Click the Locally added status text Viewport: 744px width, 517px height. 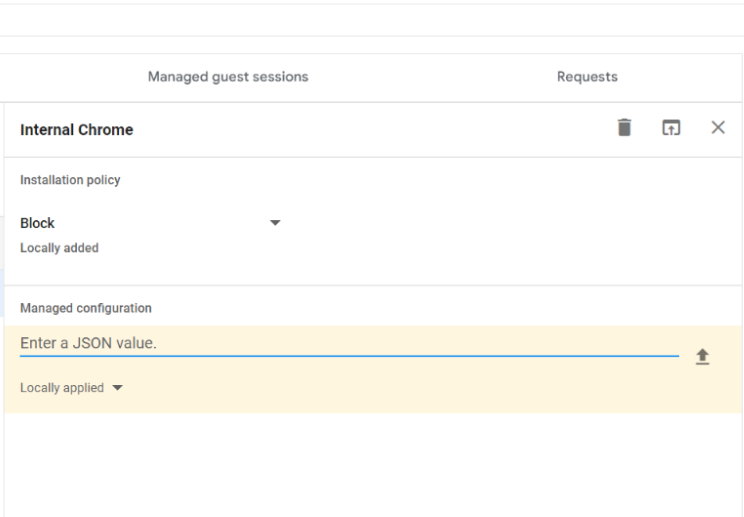(x=59, y=248)
